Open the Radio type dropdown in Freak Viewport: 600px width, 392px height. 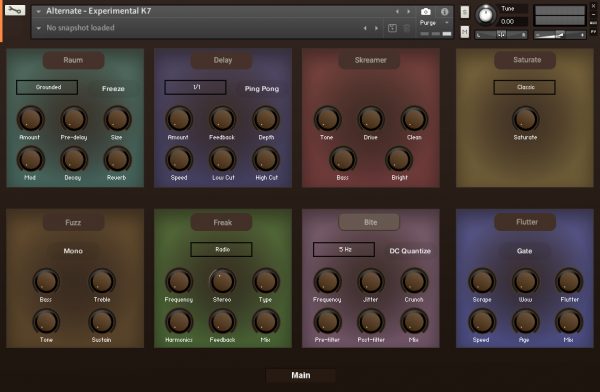click(222, 250)
